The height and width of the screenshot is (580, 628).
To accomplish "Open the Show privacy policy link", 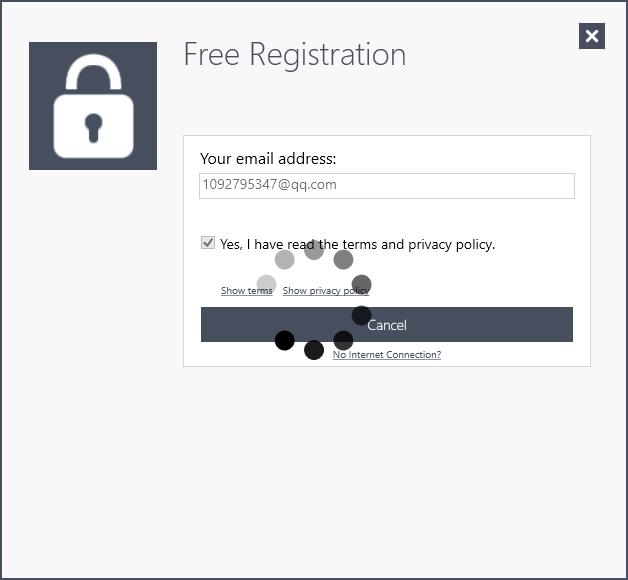I will tap(326, 291).
